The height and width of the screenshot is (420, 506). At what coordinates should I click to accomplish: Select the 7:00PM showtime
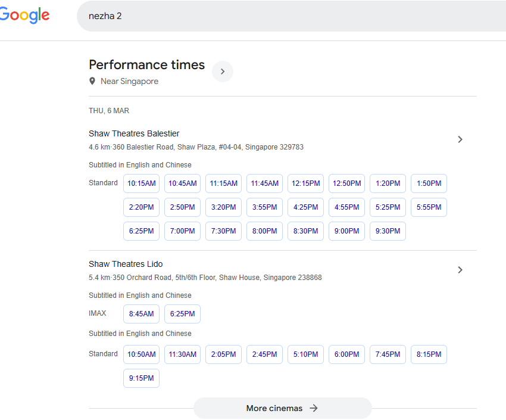182,231
